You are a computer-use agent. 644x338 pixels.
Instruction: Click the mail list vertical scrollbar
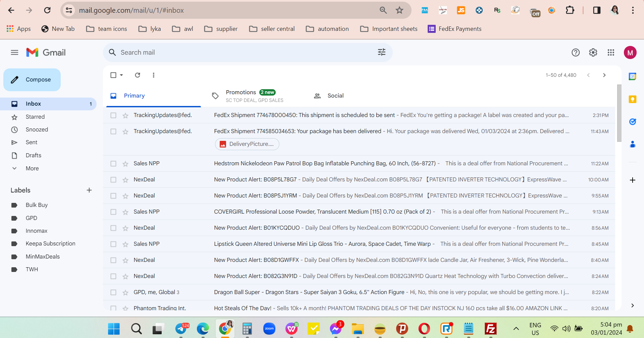[619, 113]
